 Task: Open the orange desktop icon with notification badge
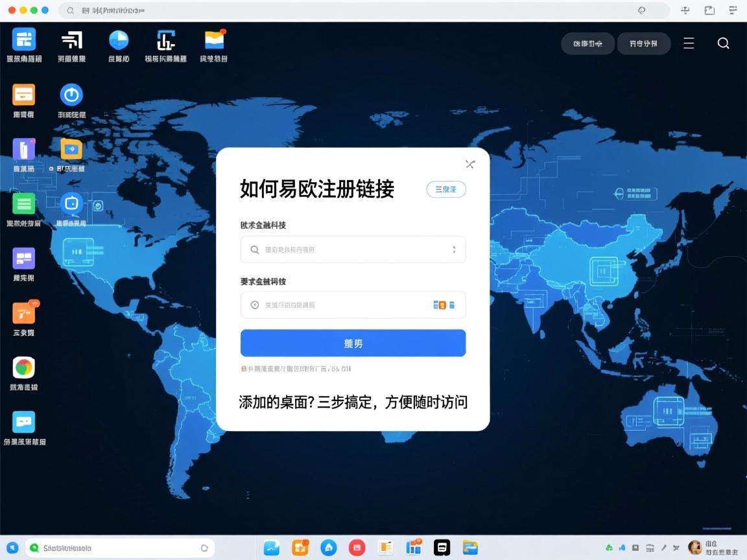click(x=25, y=312)
